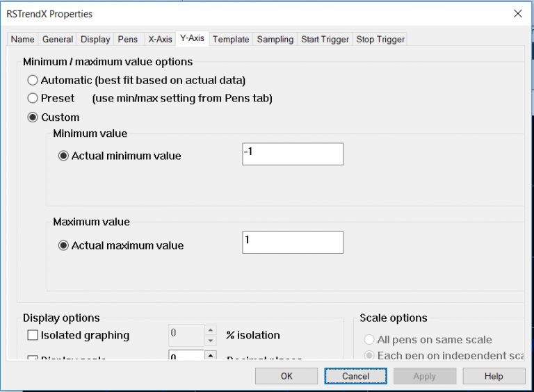This screenshot has width=534, height=392.
Task: Enable the Isolated graphing checkbox
Action: (x=33, y=335)
